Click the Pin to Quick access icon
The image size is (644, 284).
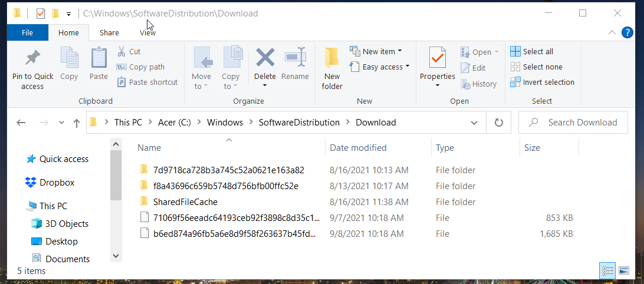(x=32, y=58)
